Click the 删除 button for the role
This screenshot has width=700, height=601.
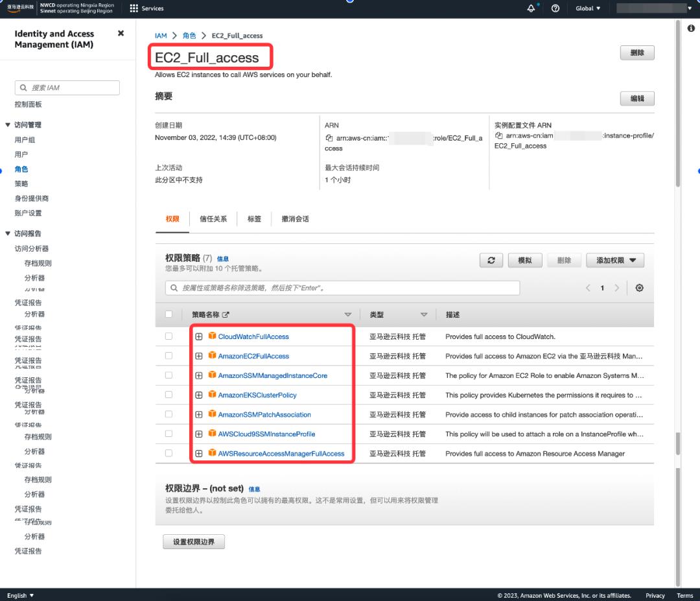[x=637, y=53]
